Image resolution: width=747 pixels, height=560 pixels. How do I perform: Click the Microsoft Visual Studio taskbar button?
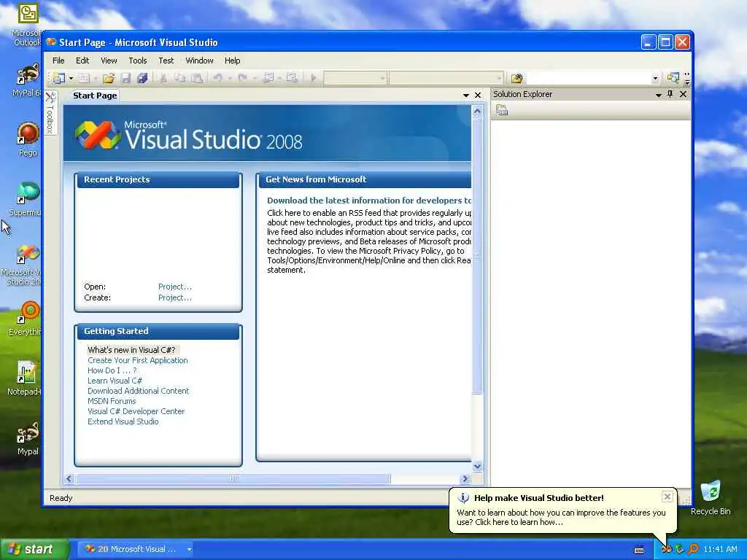click(135, 549)
